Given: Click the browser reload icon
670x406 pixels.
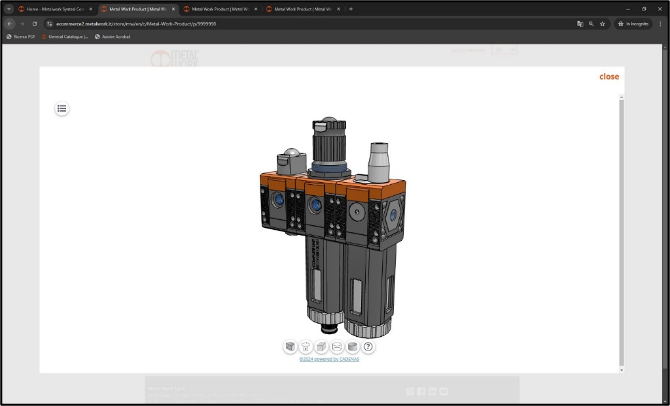Looking at the screenshot, I should [34, 23].
